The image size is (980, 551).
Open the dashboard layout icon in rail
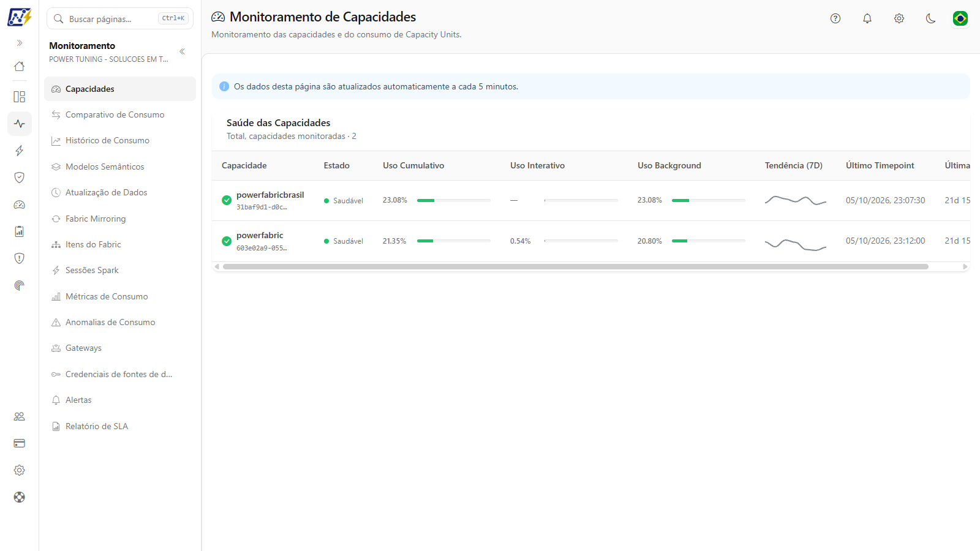(20, 97)
